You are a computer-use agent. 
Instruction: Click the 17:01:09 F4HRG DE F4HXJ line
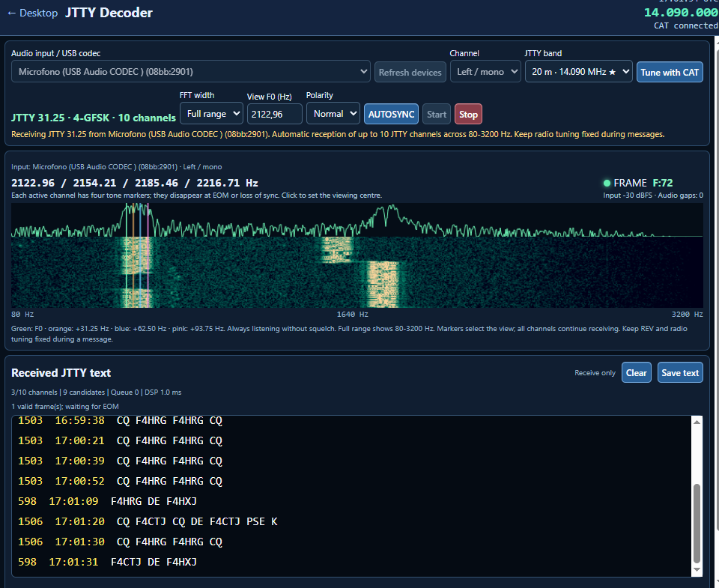[107, 501]
